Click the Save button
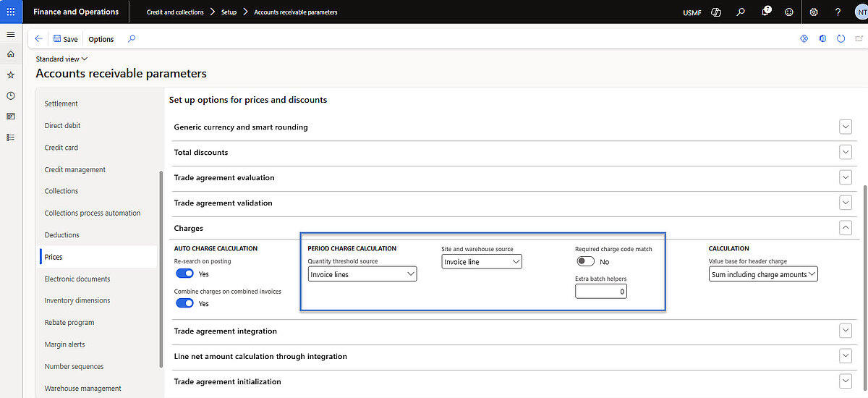The height and width of the screenshot is (398, 868). coord(65,39)
